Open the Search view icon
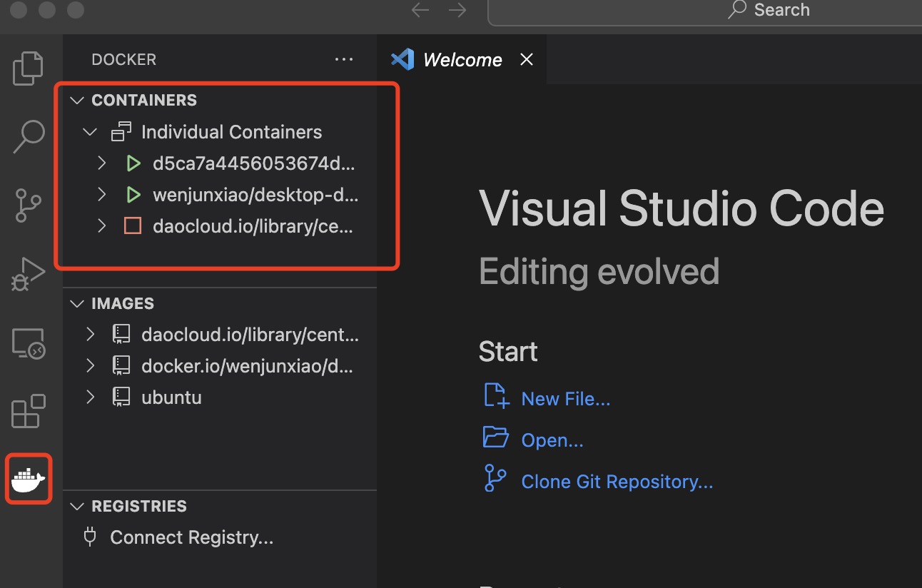 (x=29, y=136)
